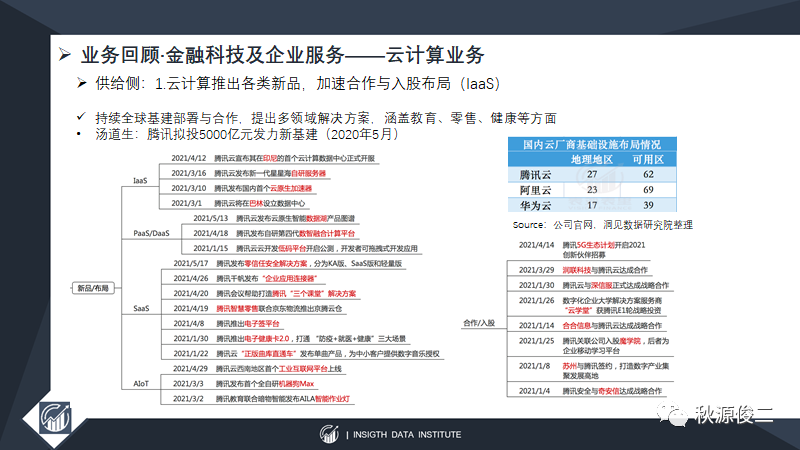The image size is (800, 450).
Task: Click the 2021/1/22 正版曲库直通车 entry
Action: [306, 354]
